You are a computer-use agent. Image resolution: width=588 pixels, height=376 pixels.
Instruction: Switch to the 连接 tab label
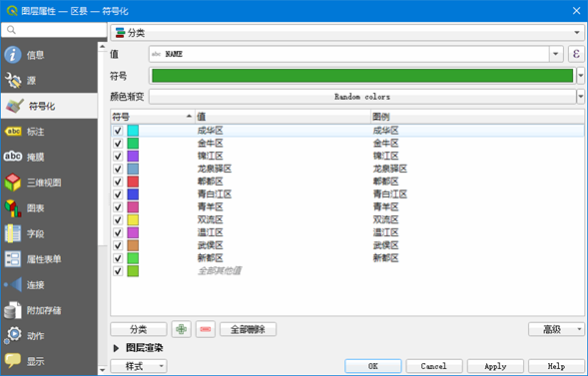pos(35,285)
